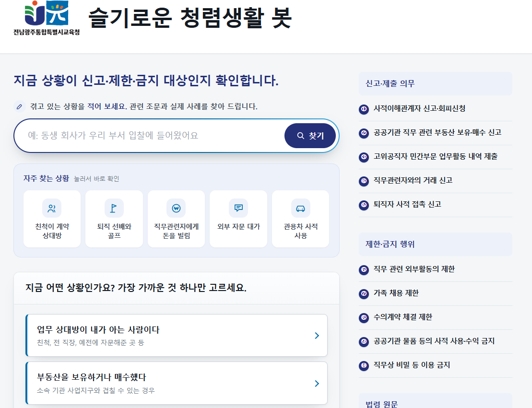Viewport: 532px width, 408px height.
Task: Click the situation search input field
Action: 153,136
